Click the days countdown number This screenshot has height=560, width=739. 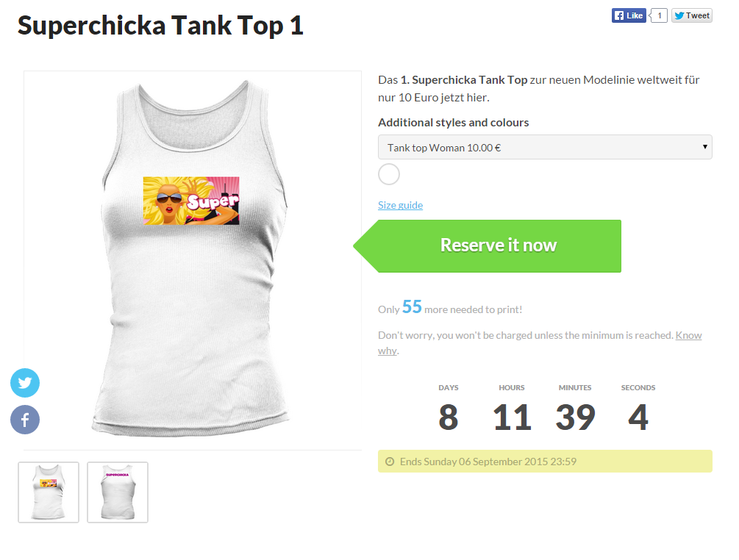(x=448, y=417)
